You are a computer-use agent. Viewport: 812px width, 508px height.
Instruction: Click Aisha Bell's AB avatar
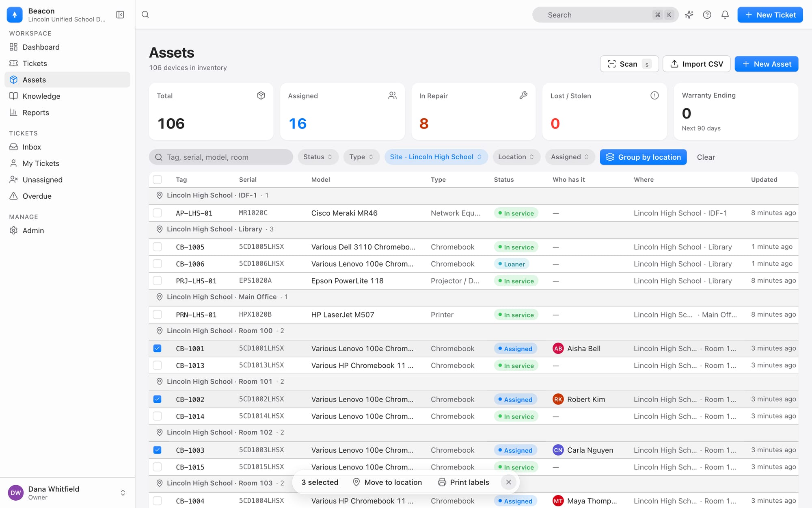558,349
